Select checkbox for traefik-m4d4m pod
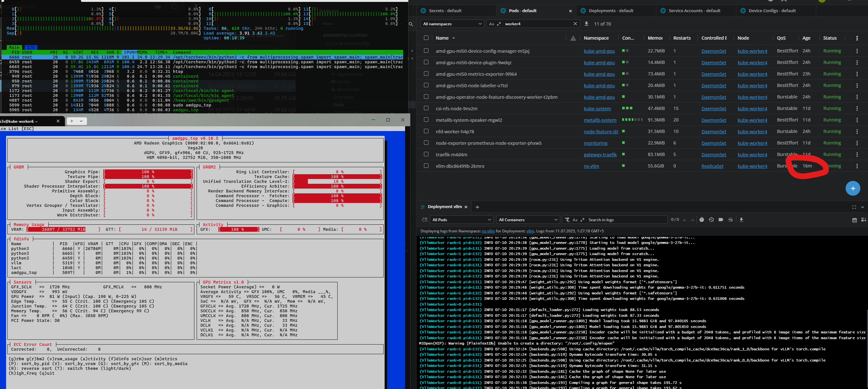Image resolution: width=868 pixels, height=389 pixels. click(x=426, y=154)
